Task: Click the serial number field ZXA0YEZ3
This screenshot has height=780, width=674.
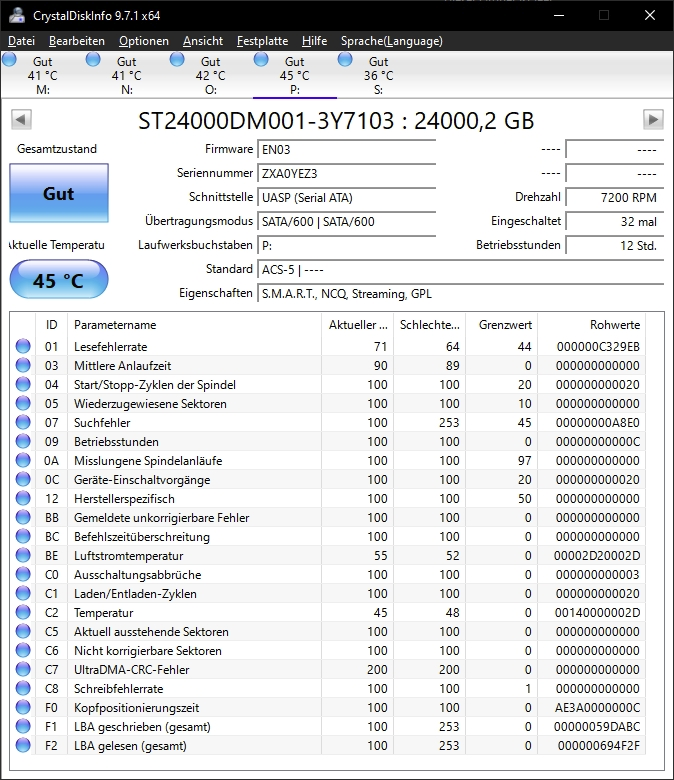Action: point(347,173)
